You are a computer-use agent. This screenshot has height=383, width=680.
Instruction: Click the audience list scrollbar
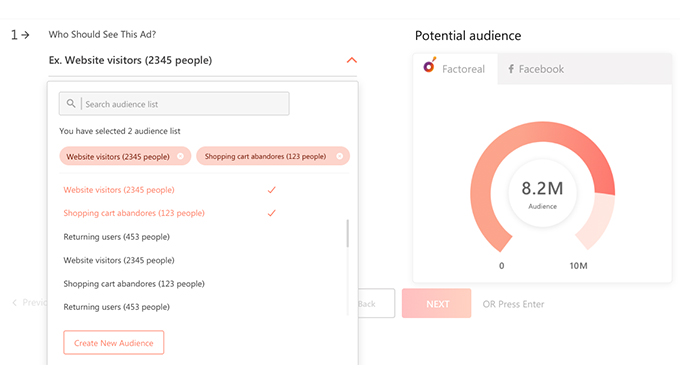(347, 233)
